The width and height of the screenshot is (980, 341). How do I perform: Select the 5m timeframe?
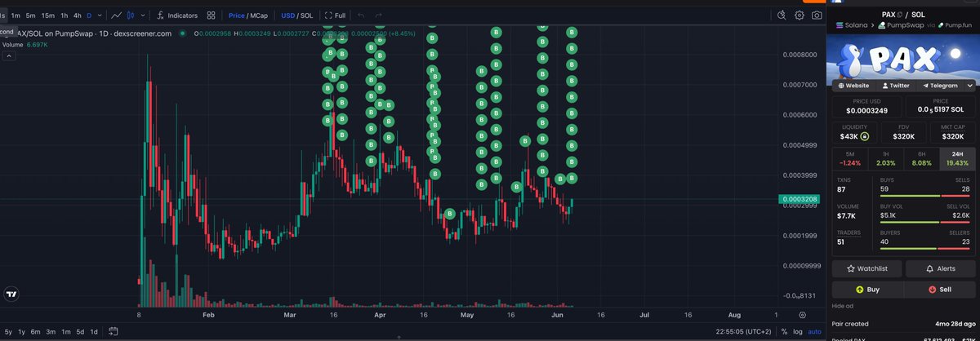point(30,15)
